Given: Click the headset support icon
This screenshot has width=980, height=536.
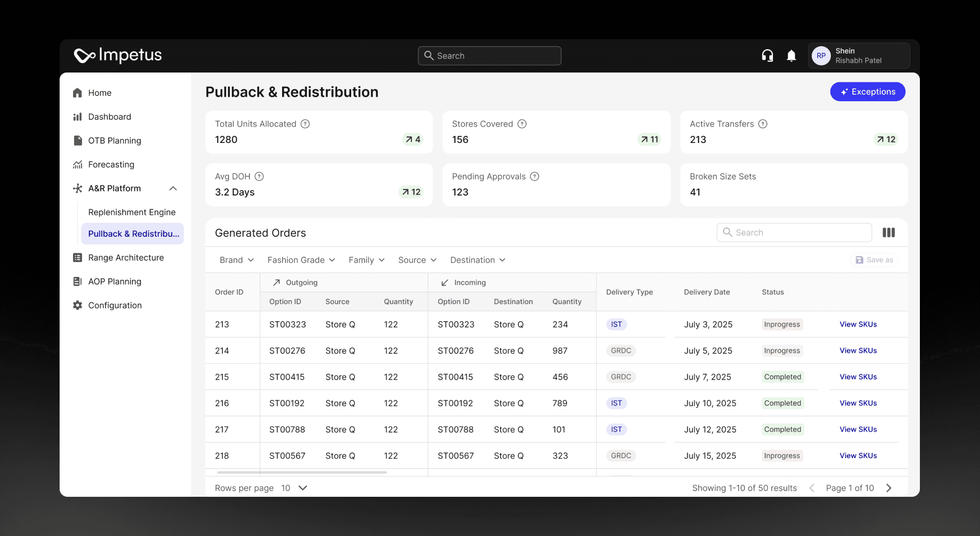Looking at the screenshot, I should [767, 56].
